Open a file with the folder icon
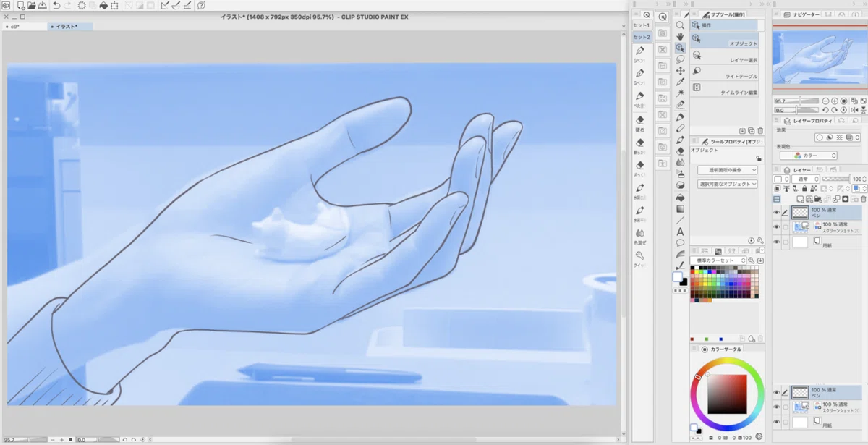 coord(32,6)
